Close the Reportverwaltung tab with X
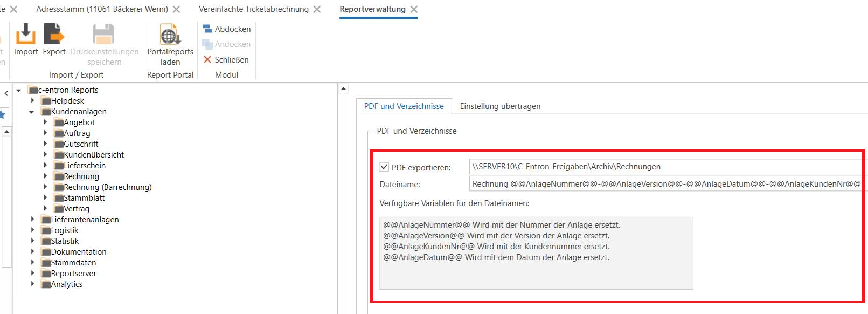The width and height of the screenshot is (868, 314). [x=414, y=9]
